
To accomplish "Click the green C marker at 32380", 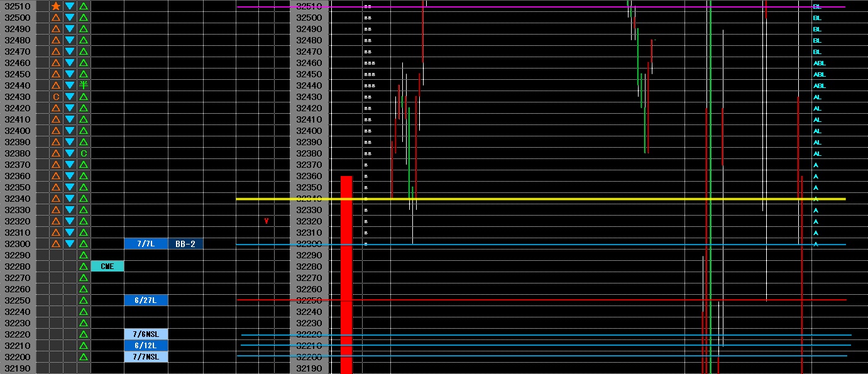I will coord(84,153).
